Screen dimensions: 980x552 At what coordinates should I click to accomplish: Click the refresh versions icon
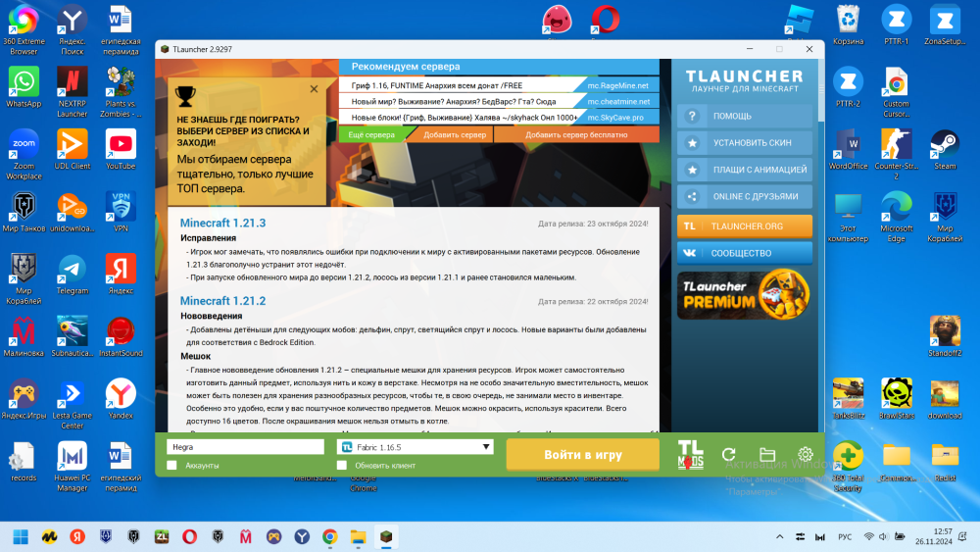729,455
